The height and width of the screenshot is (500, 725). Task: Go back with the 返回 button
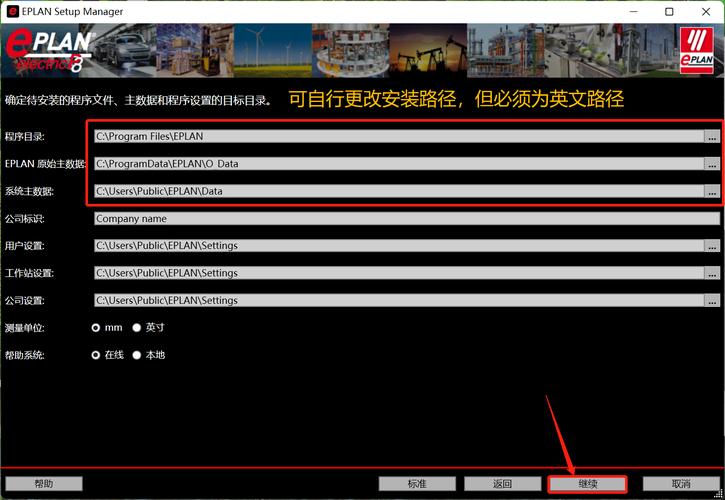503,484
